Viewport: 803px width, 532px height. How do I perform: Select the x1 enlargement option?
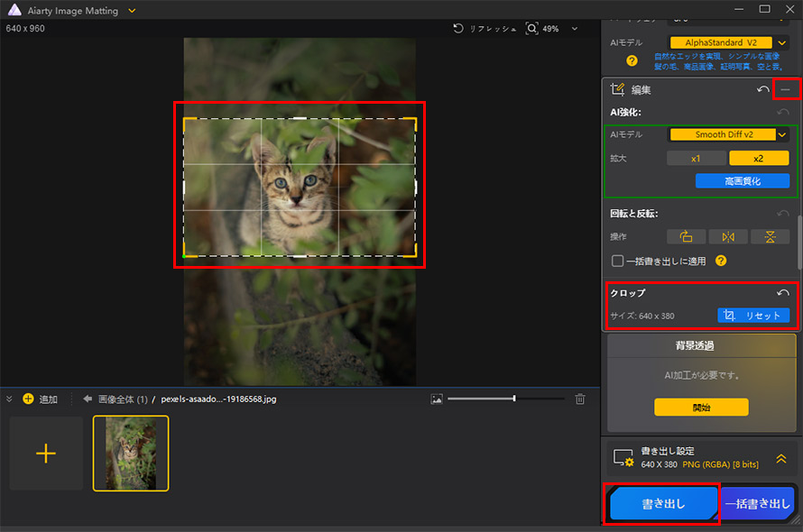[694, 157]
